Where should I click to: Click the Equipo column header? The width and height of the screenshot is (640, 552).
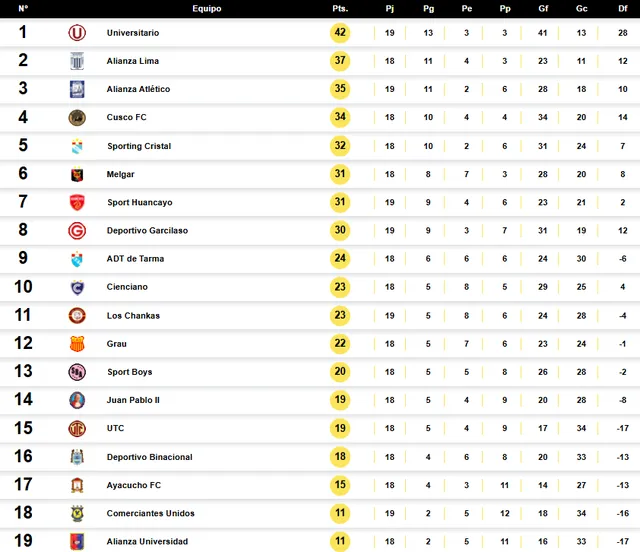(207, 9)
